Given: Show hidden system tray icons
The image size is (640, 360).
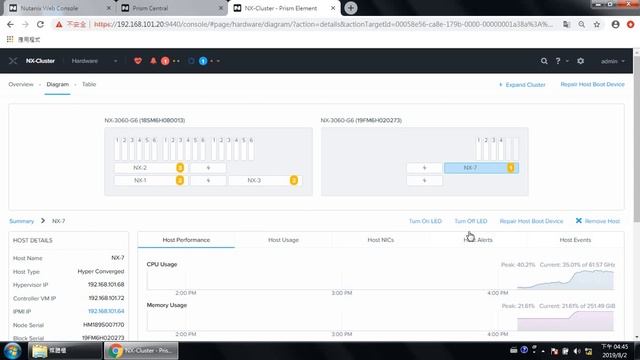Looking at the screenshot, I should (x=543, y=351).
